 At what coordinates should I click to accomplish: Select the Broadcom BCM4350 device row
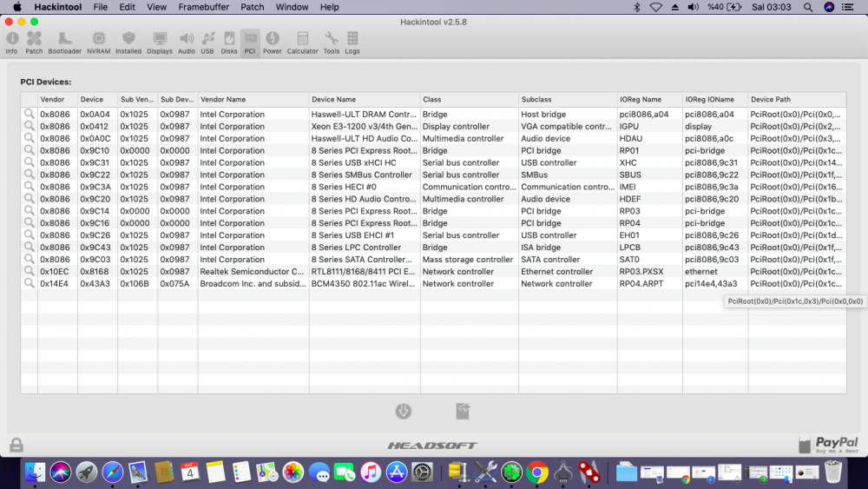click(x=365, y=284)
